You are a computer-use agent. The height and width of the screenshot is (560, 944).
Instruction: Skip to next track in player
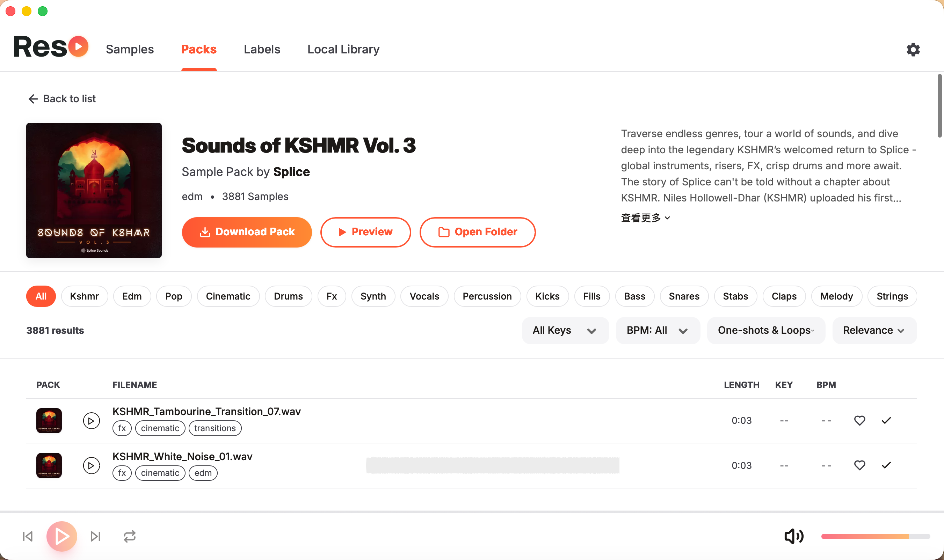tap(95, 536)
